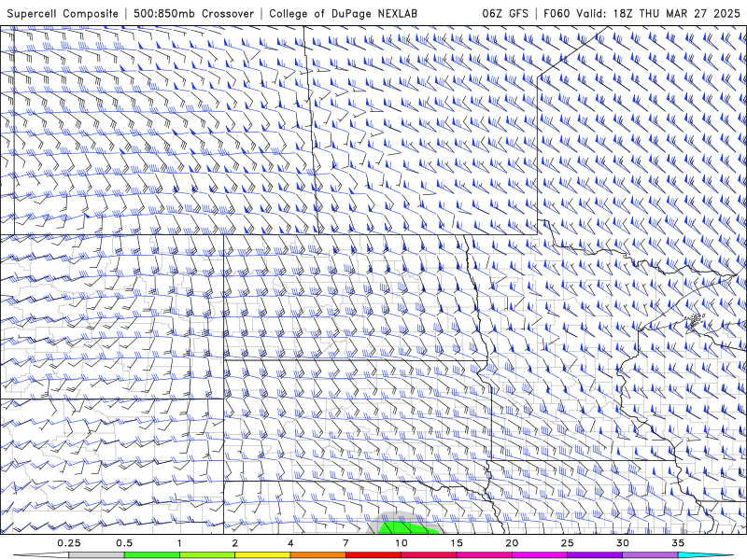
Task: Click the '30' legend value
Action: click(x=622, y=543)
